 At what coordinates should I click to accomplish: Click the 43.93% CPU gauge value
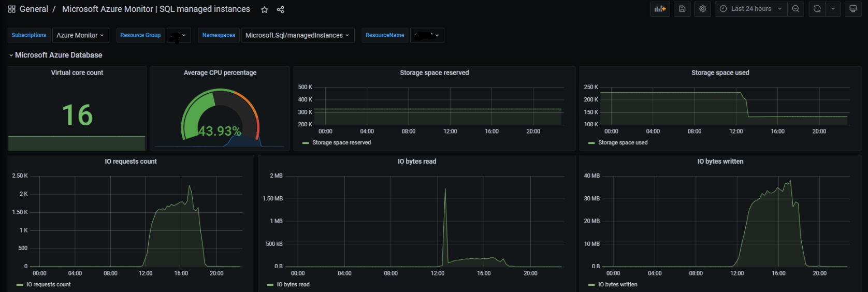pyautogui.click(x=220, y=131)
